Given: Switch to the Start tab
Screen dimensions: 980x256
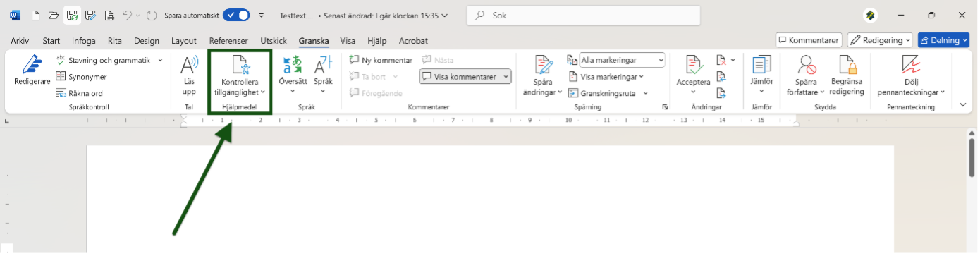Looking at the screenshot, I should (51, 41).
